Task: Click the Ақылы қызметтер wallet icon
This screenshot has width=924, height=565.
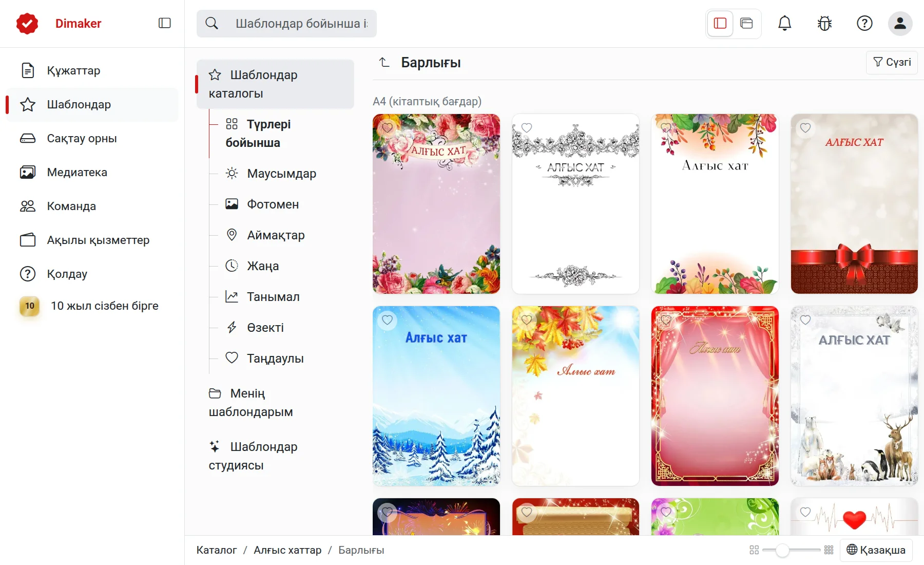Action: (x=28, y=240)
